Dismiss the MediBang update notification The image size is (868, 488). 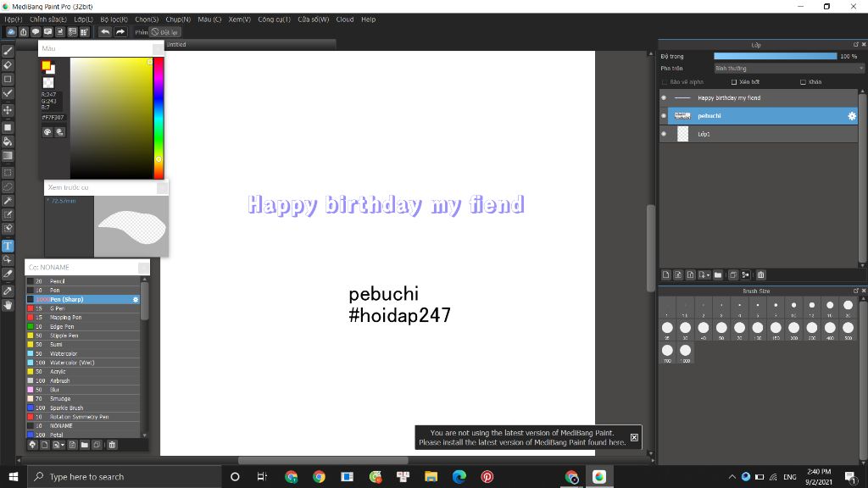coord(634,438)
